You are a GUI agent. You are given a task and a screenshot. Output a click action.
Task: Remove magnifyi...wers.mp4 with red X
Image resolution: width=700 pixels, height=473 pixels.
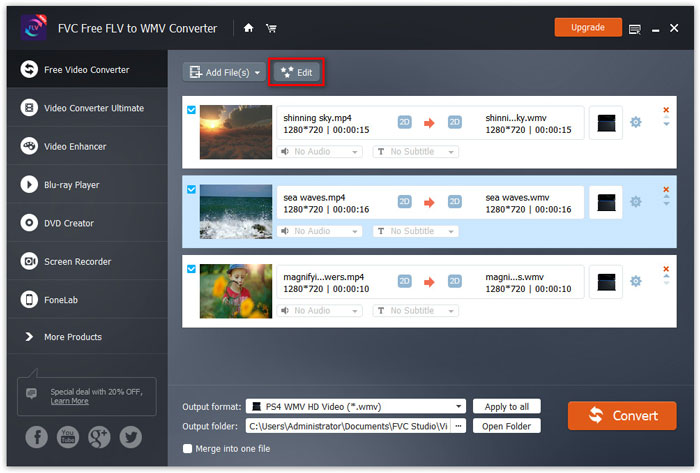pos(666,269)
